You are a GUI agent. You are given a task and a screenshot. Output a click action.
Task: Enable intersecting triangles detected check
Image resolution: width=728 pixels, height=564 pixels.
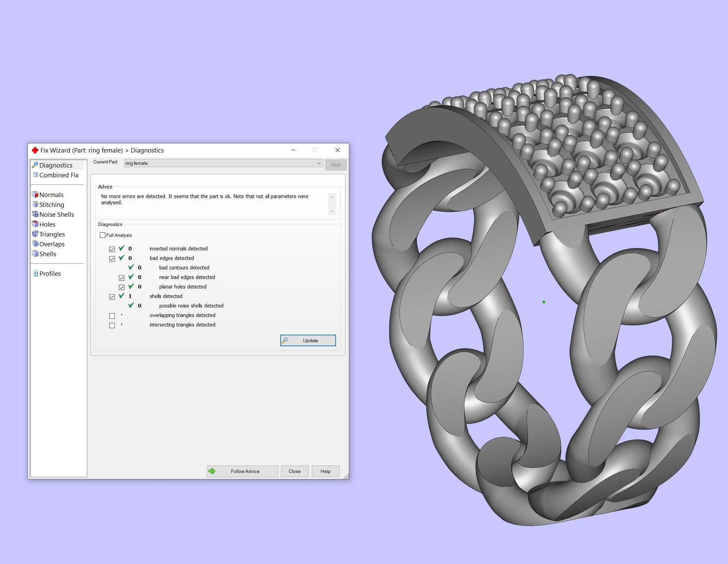tap(112, 325)
